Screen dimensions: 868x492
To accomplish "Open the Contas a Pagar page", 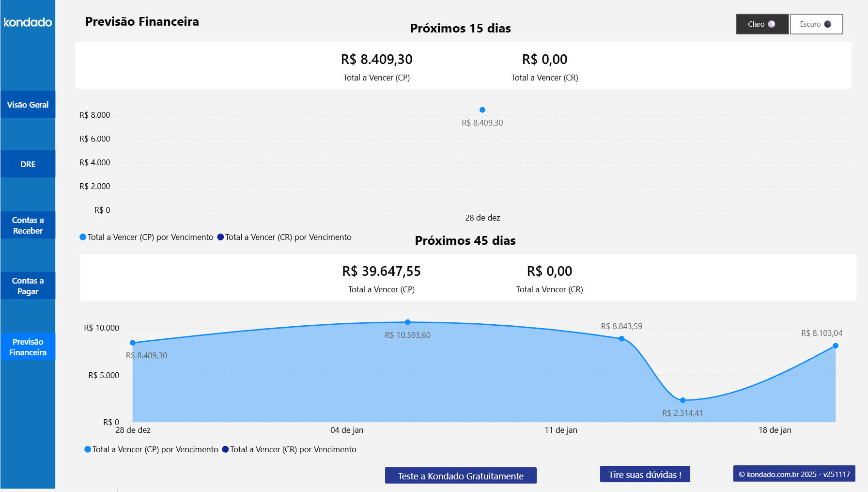I will tap(28, 286).
